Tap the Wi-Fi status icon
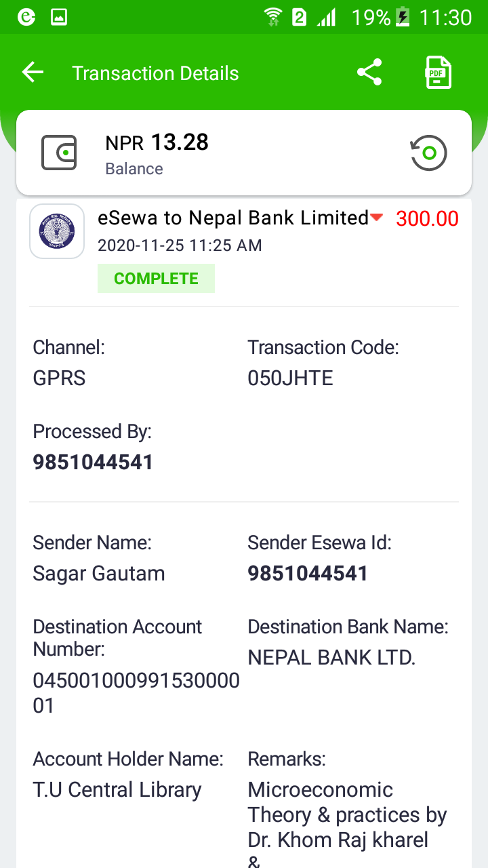 (272, 17)
